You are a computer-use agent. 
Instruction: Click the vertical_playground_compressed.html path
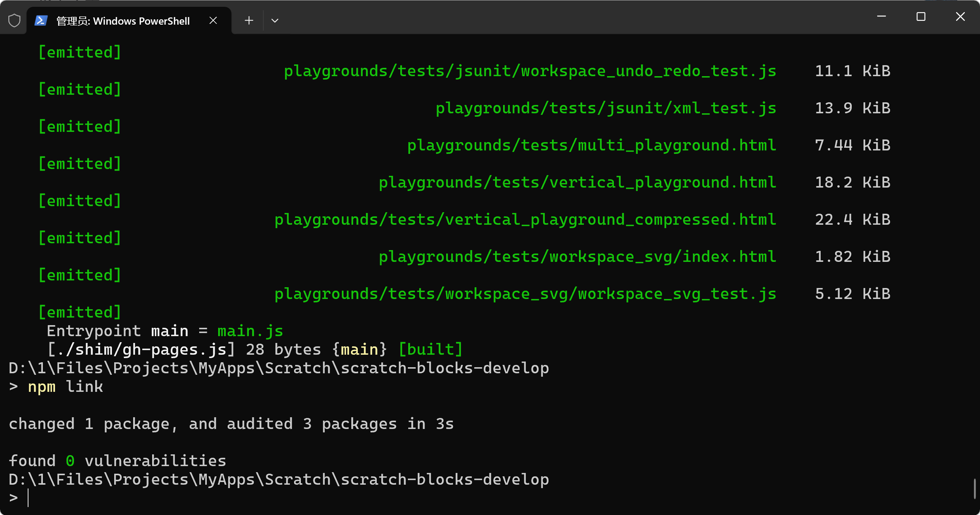point(525,219)
